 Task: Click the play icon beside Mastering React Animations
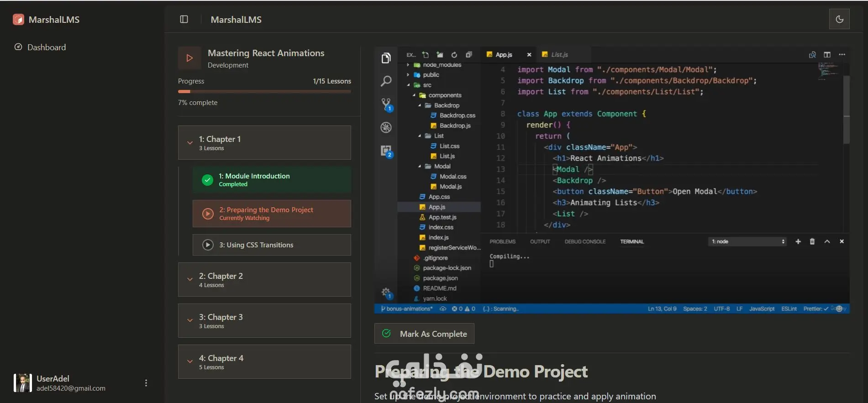[x=189, y=58]
